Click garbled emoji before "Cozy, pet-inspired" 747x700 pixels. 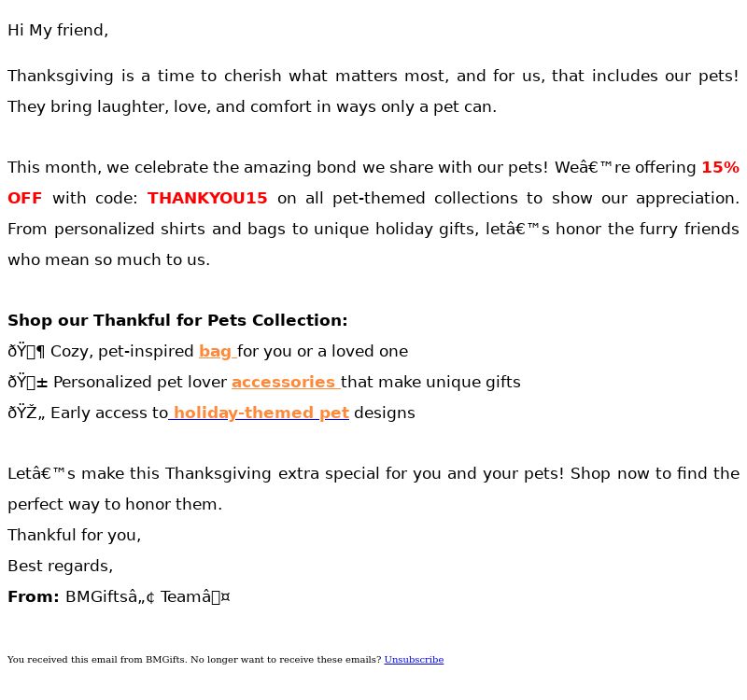pos(26,351)
